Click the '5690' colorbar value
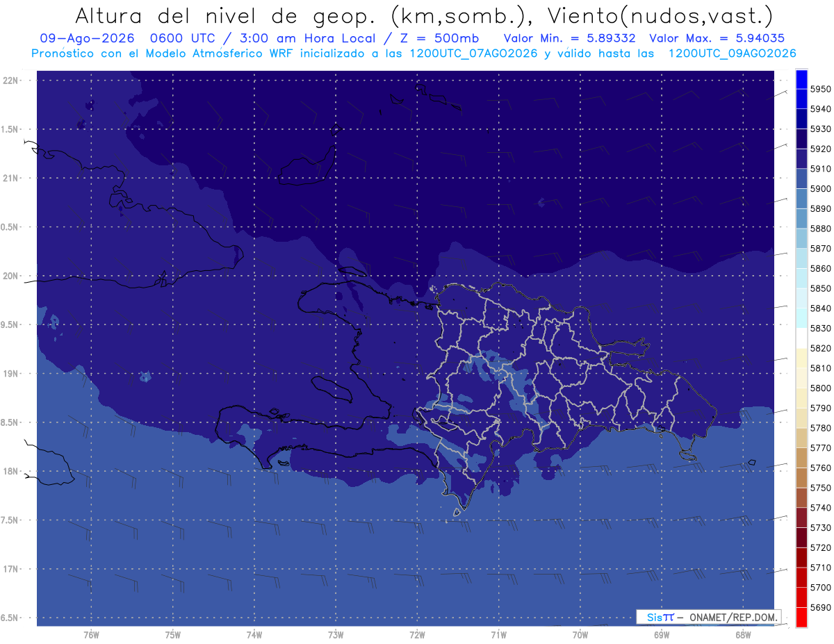834x644 pixels. 821,607
